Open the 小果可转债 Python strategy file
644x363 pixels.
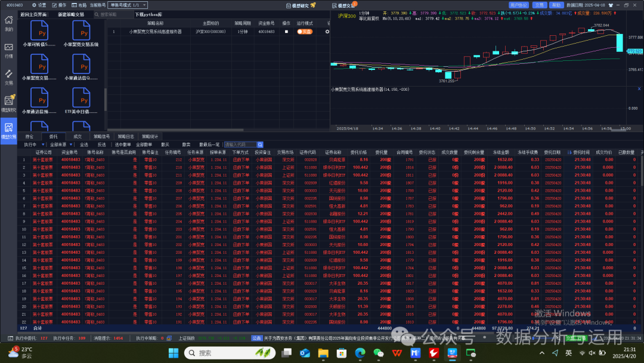point(39,33)
